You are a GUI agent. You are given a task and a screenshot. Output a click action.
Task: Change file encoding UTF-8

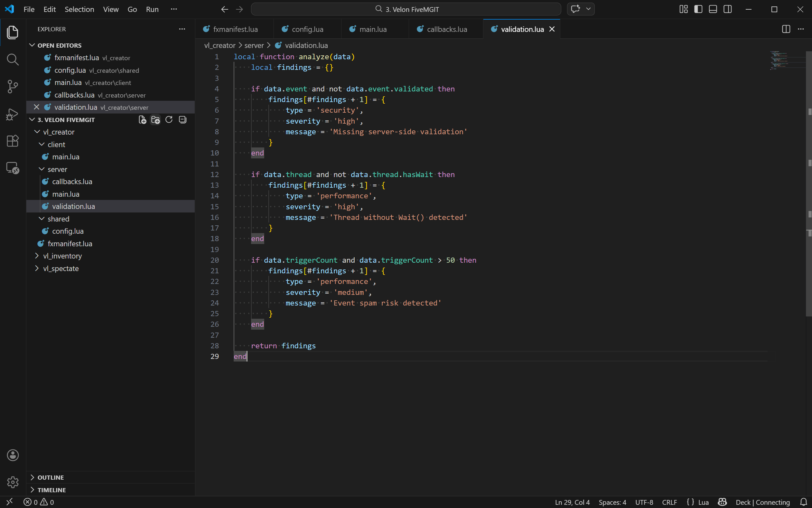click(x=644, y=502)
